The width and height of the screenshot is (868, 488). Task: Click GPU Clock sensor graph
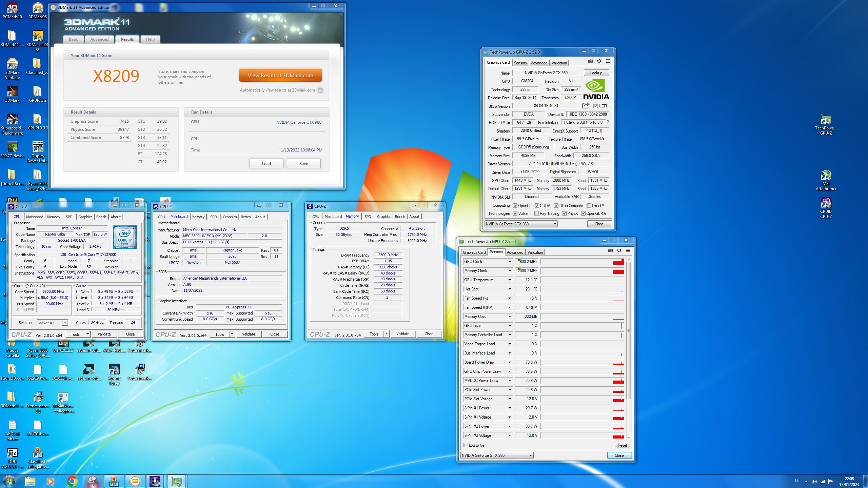[x=582, y=262]
